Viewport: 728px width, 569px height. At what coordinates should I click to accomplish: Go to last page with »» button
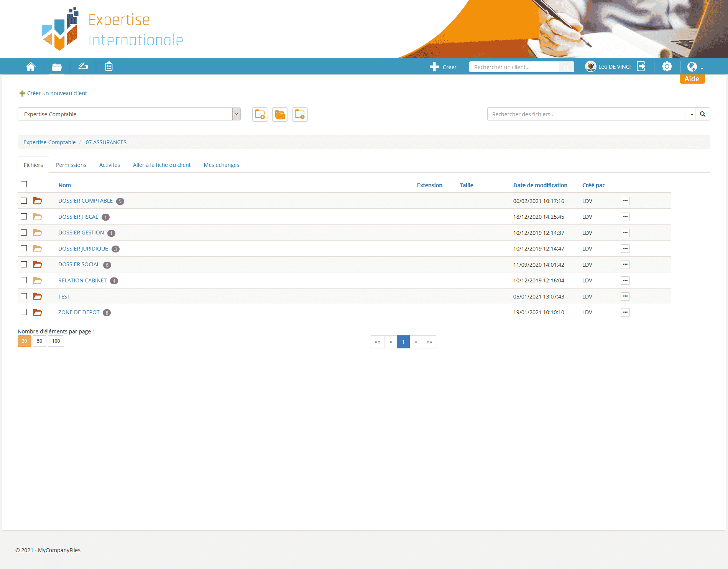coord(429,342)
